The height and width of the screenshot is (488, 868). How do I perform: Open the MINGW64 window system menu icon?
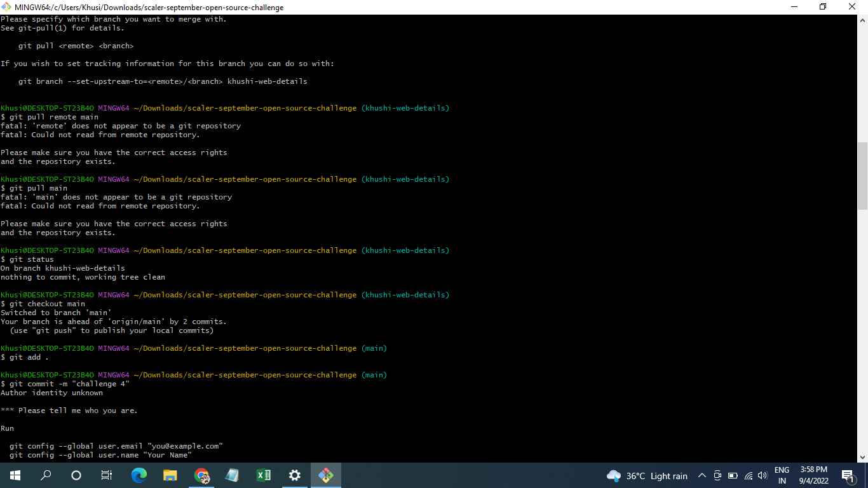point(6,6)
